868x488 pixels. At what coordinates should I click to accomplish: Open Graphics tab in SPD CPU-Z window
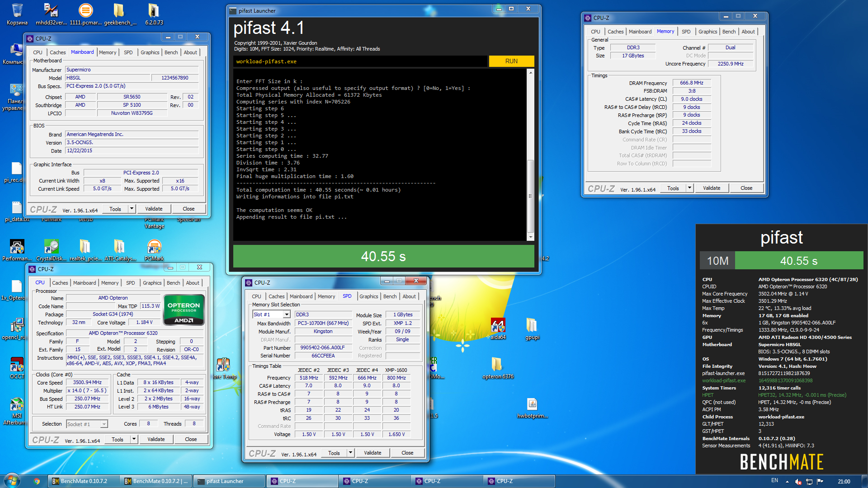tap(368, 296)
